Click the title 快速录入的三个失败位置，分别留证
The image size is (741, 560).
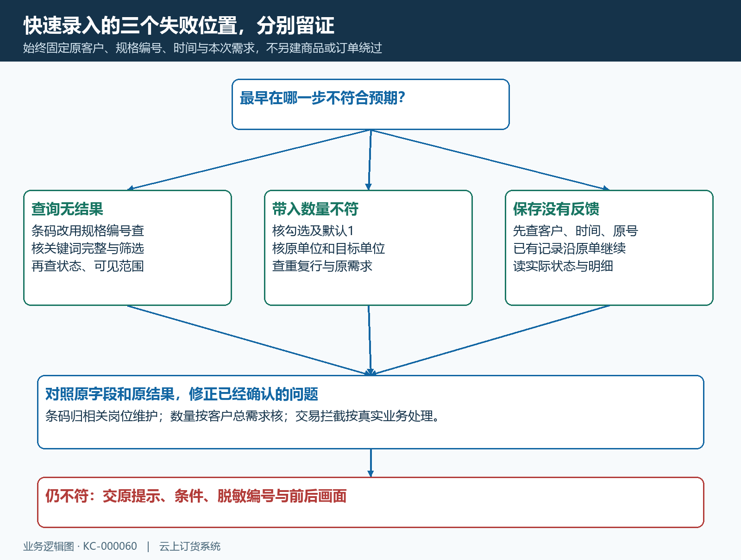(179, 25)
